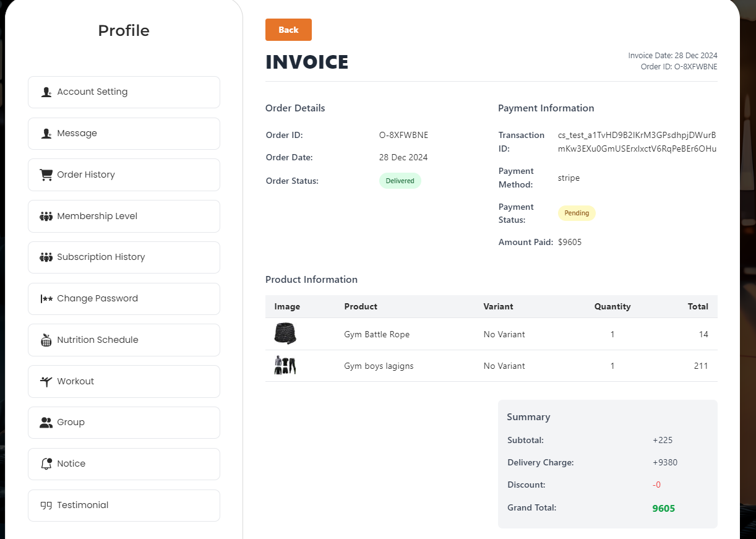756x539 pixels.
Task: Click the green Grand Total amount
Action: pos(663,509)
